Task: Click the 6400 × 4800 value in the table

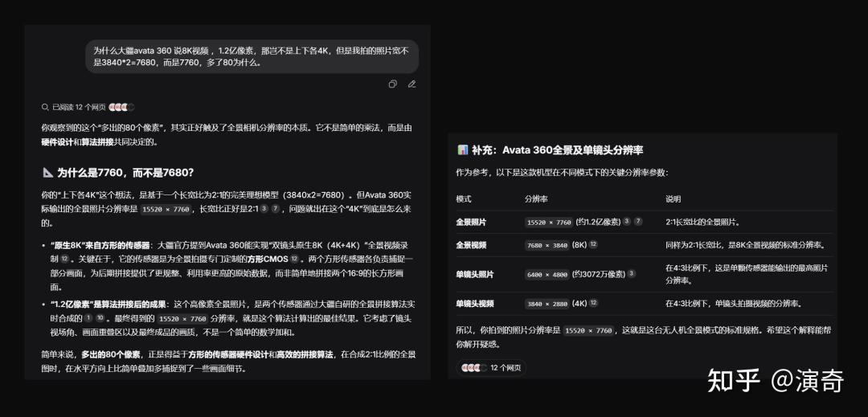Action: [547, 274]
